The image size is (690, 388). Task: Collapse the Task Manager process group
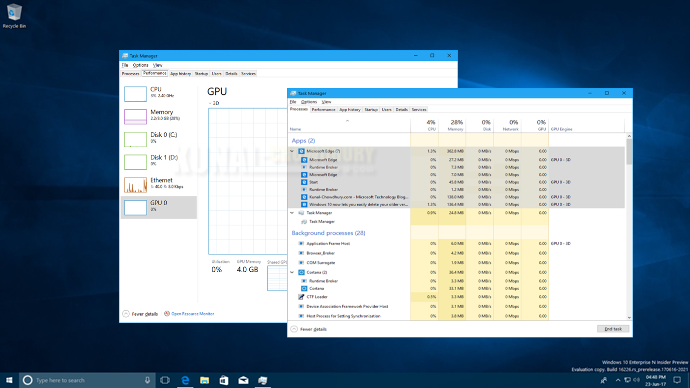(x=292, y=213)
